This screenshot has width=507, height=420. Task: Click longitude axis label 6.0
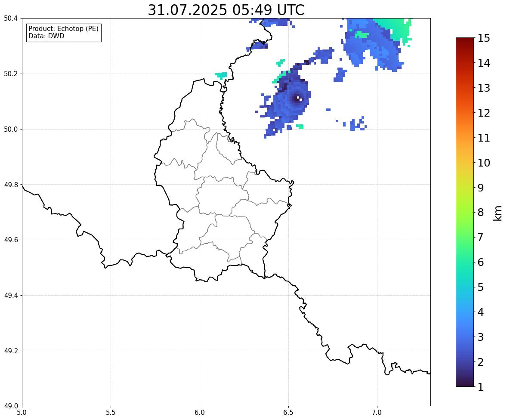point(200,413)
